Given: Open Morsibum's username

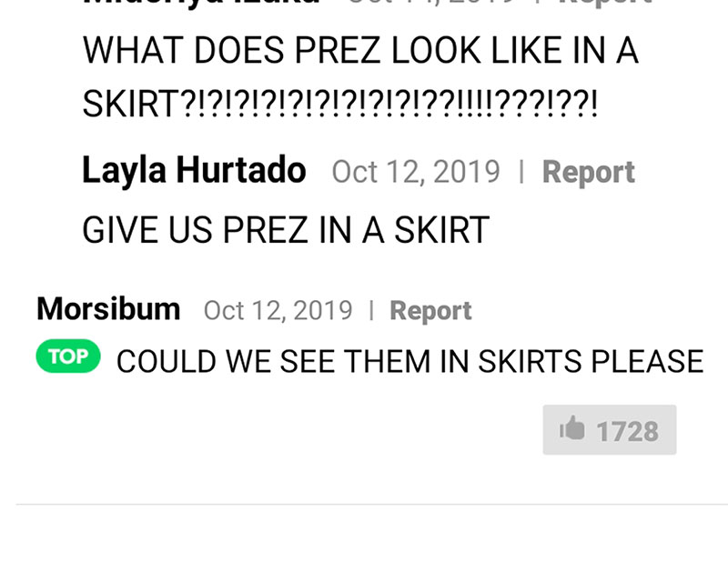Looking at the screenshot, I should click(x=108, y=309).
